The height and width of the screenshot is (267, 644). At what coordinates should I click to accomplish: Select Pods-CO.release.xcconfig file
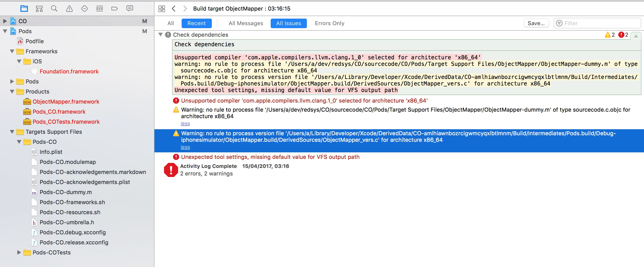click(x=74, y=243)
